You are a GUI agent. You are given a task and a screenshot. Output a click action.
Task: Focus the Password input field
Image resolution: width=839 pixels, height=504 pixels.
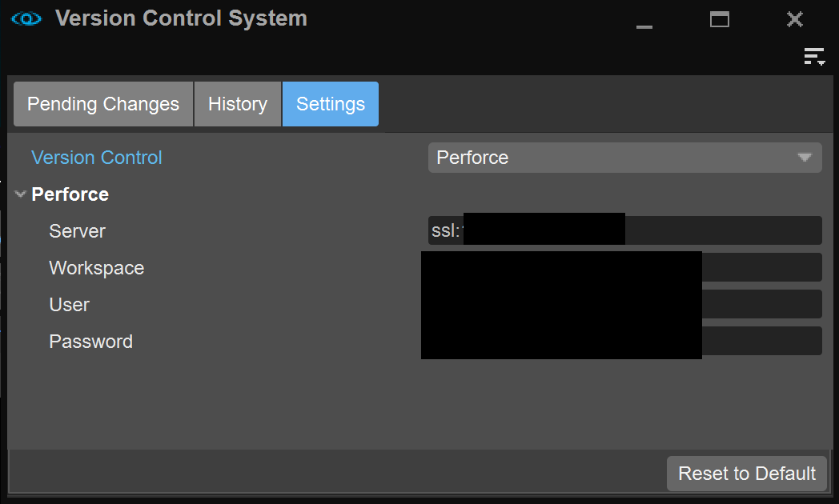tap(761, 341)
